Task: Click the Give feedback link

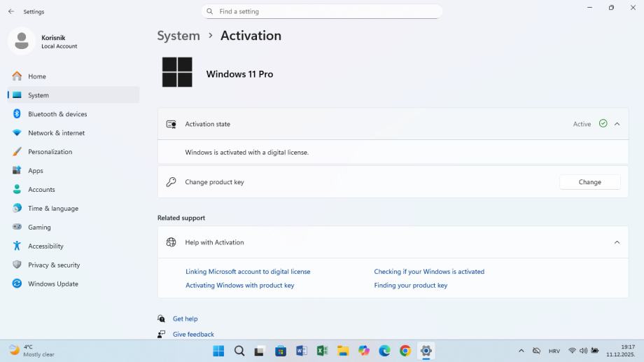Action: [x=193, y=335]
